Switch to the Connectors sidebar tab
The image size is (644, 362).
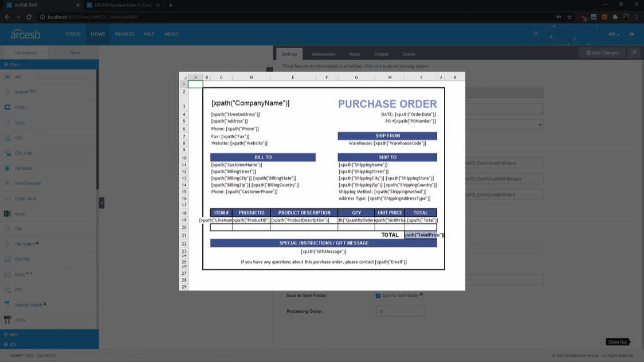(x=26, y=53)
